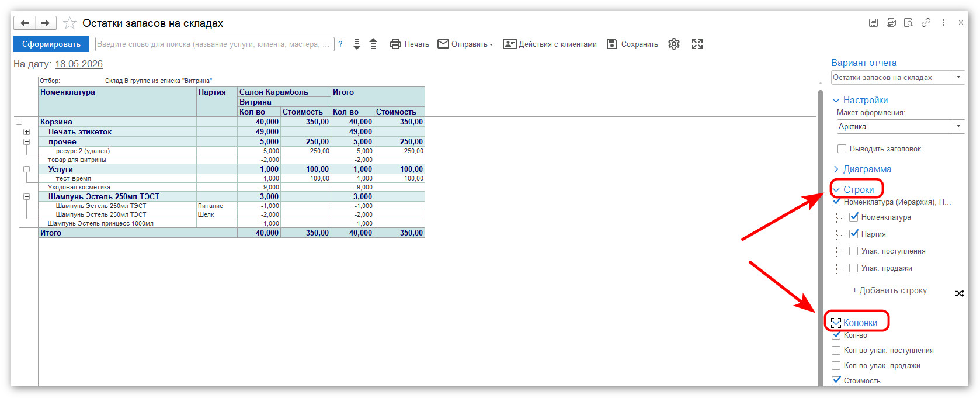Open Вариант отчета dropdown arrow
Viewport: 980px width, 398px height.
point(958,77)
